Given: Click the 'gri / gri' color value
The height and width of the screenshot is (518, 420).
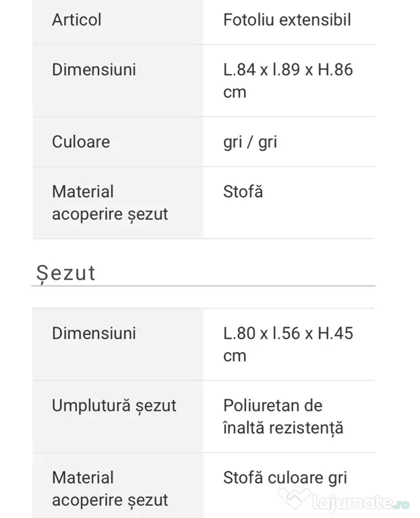Looking at the screenshot, I should 250,142.
